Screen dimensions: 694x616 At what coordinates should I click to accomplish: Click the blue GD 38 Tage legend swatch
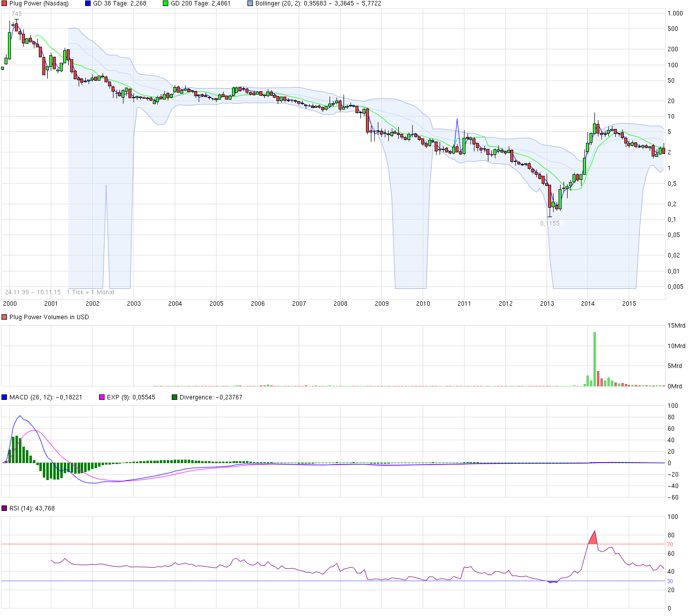[88, 3]
